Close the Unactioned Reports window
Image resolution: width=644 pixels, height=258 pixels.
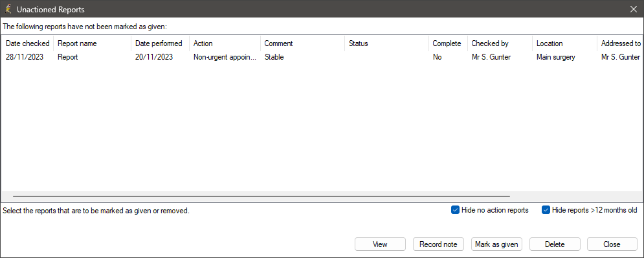(633, 8)
